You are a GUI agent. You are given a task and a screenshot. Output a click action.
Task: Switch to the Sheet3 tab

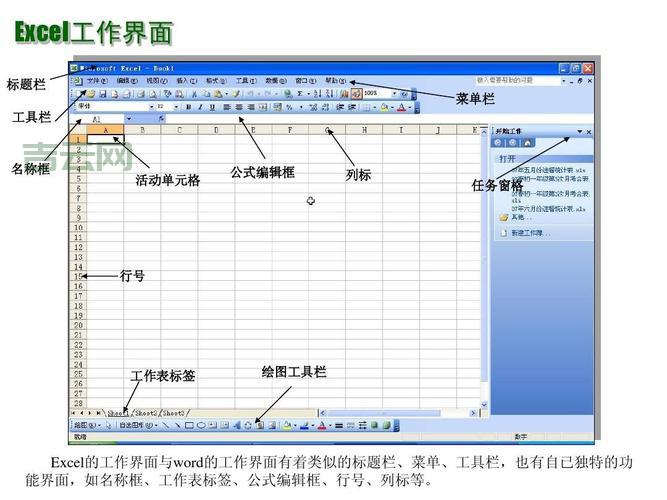point(174,413)
